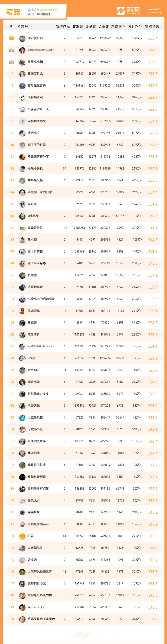This screenshot has height=644, width=167.
Task: Open avatar of 大自然奇观 panda account
Action: pos(22,97)
